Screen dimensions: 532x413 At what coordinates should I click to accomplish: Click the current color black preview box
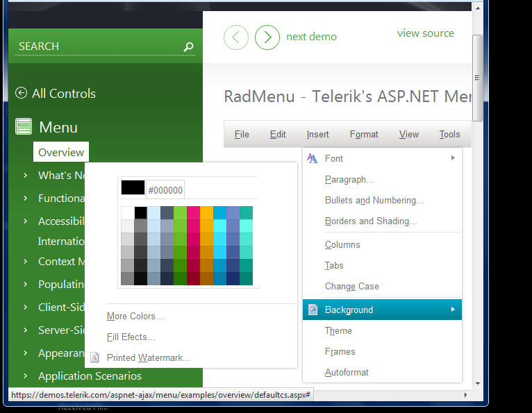133,187
